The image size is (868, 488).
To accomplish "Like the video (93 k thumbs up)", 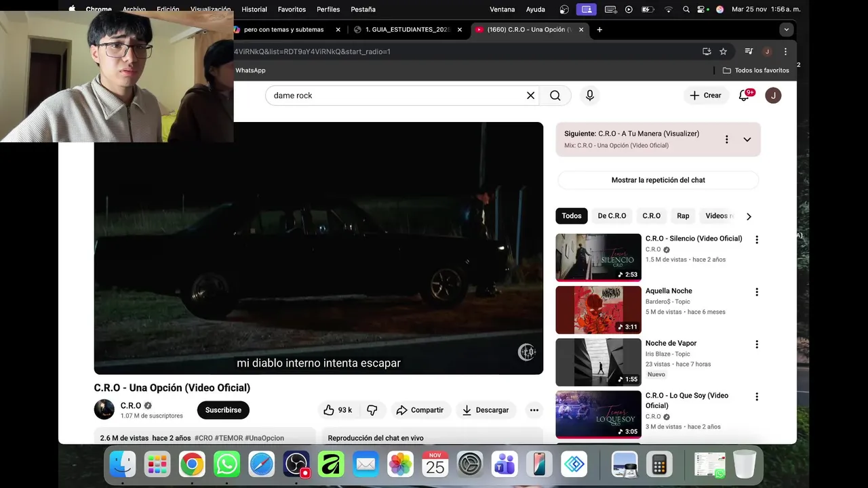I will point(338,410).
